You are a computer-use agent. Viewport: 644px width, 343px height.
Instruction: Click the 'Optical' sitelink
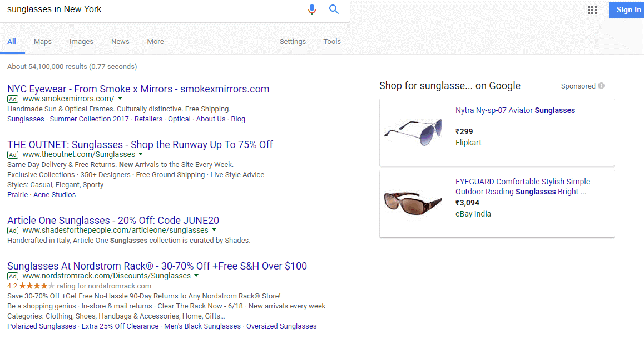179,119
